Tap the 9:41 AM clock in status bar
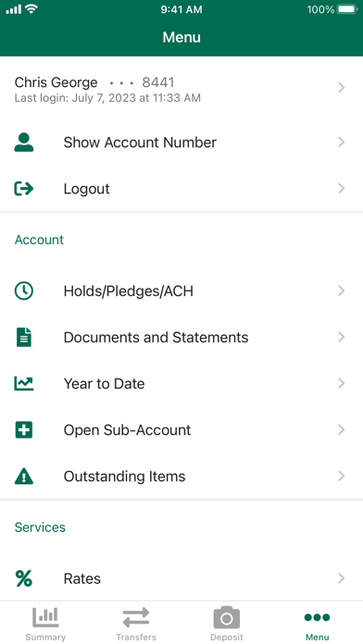 (x=181, y=9)
